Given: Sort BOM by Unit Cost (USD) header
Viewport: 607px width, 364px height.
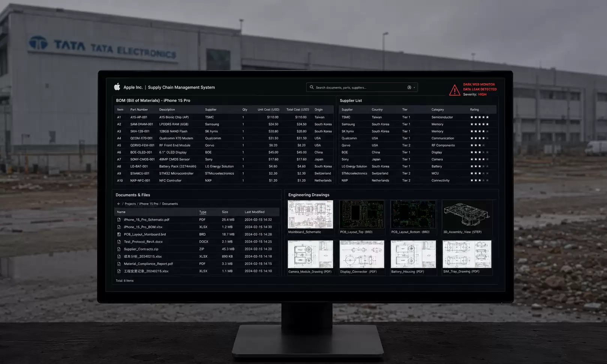Looking at the screenshot, I should pos(268,110).
